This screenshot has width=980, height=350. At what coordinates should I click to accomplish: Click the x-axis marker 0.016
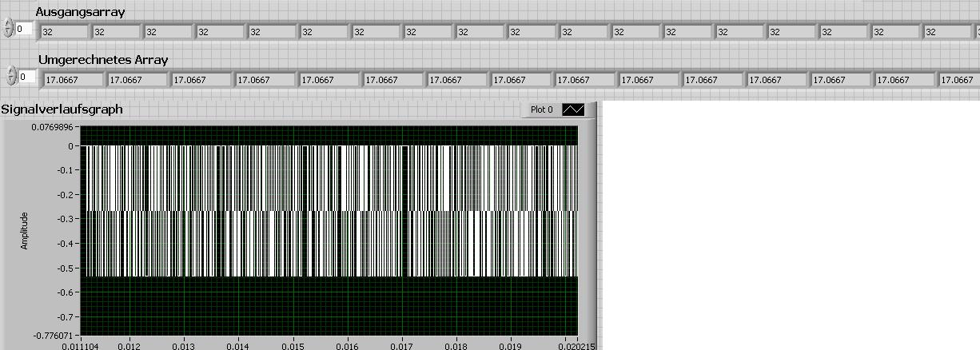tap(347, 346)
